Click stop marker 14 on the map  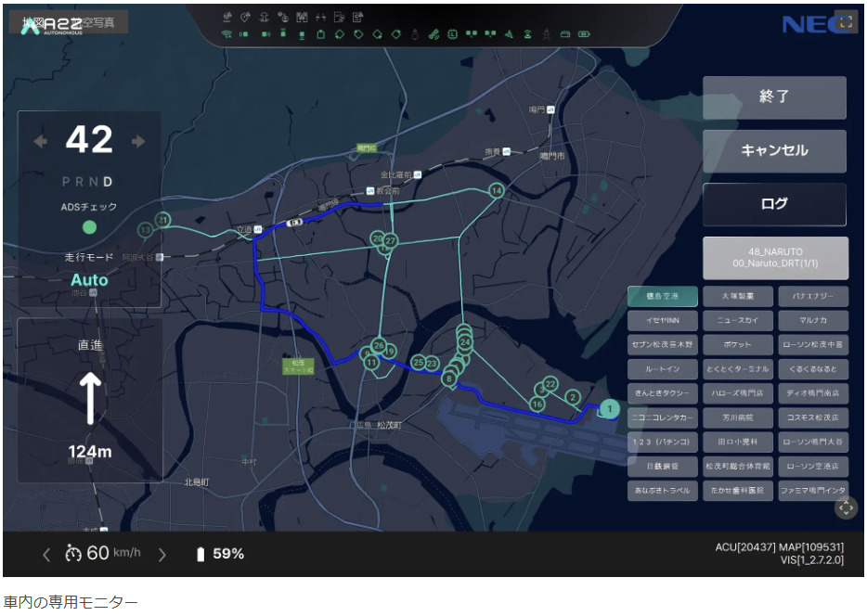pyautogui.click(x=497, y=191)
